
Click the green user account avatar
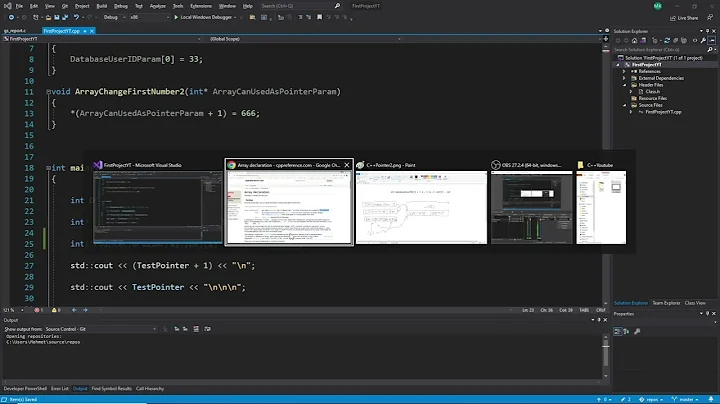(x=658, y=6)
